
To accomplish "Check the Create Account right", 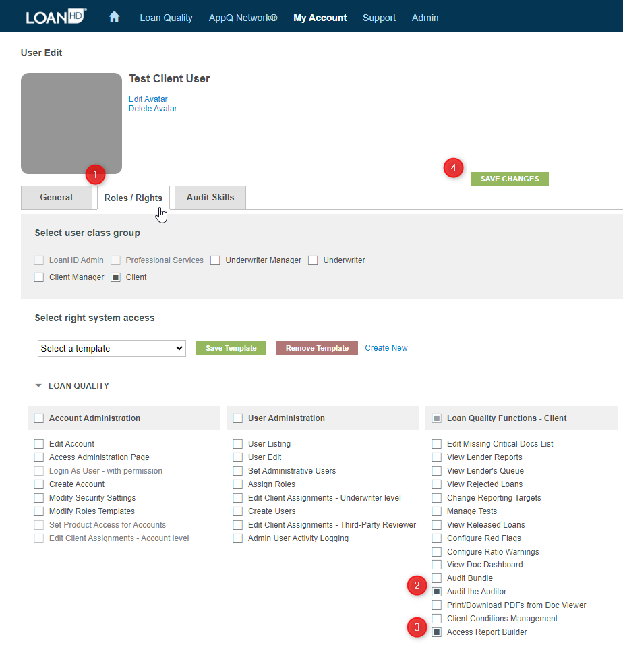I will 38,484.
